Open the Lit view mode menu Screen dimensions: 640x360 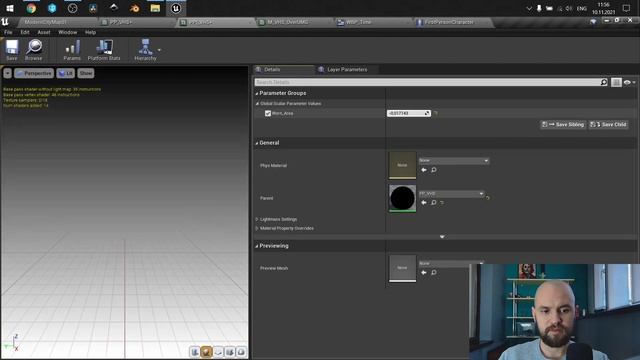pyautogui.click(x=65, y=73)
